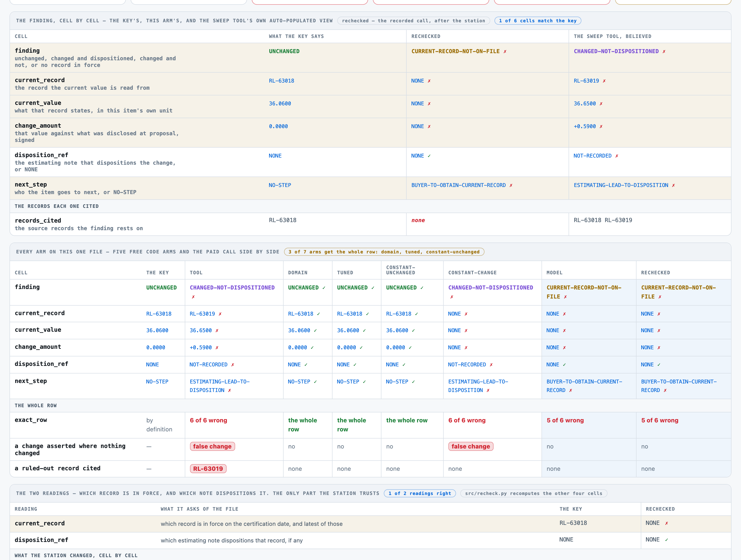Click the red 'none' in records_cited row
This screenshot has height=560, width=741.
coord(418,220)
